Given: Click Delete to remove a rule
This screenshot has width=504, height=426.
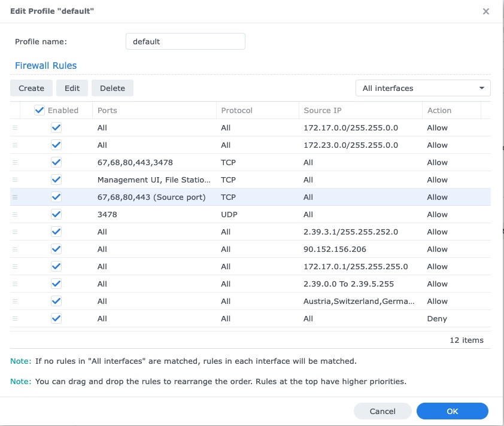Looking at the screenshot, I should 113,88.
